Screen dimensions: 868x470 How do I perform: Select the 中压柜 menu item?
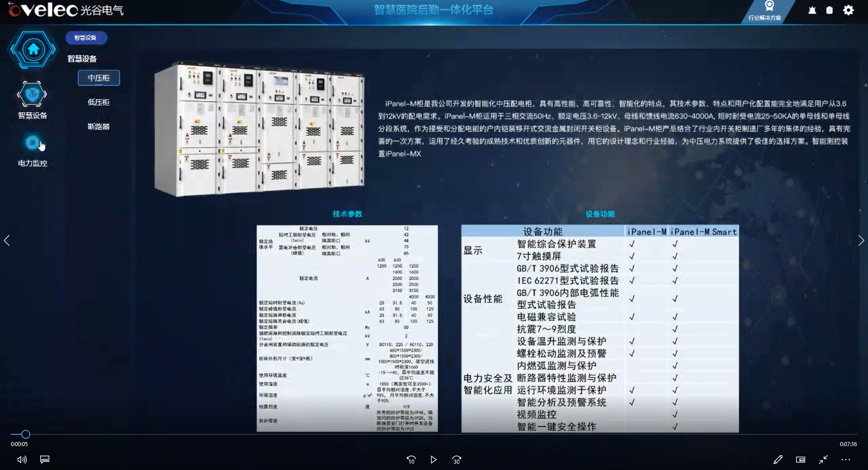point(99,78)
